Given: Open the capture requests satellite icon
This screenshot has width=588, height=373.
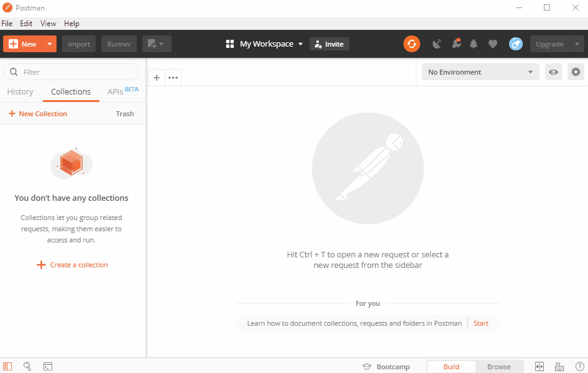Looking at the screenshot, I should (x=437, y=44).
